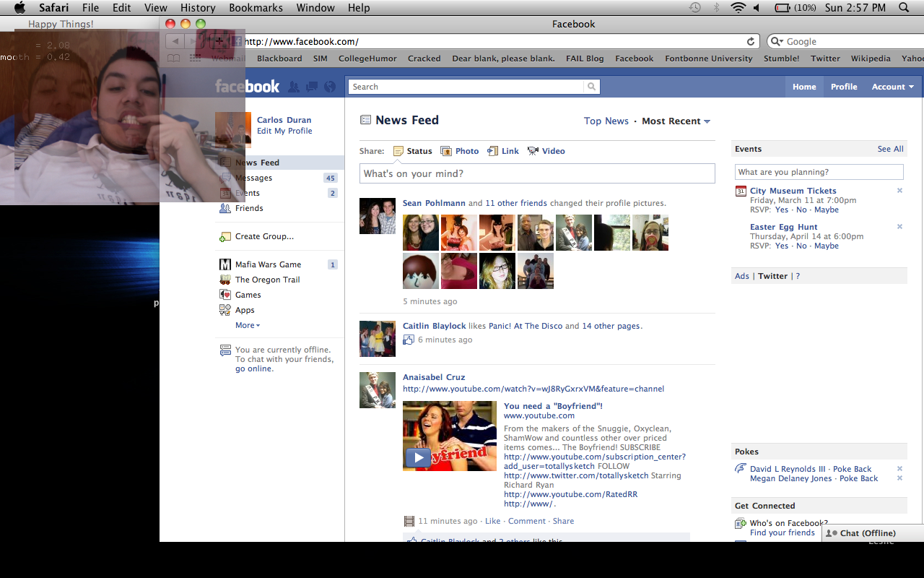
Task: Play the "You need a Boyfriend" video
Action: pyautogui.click(x=417, y=457)
